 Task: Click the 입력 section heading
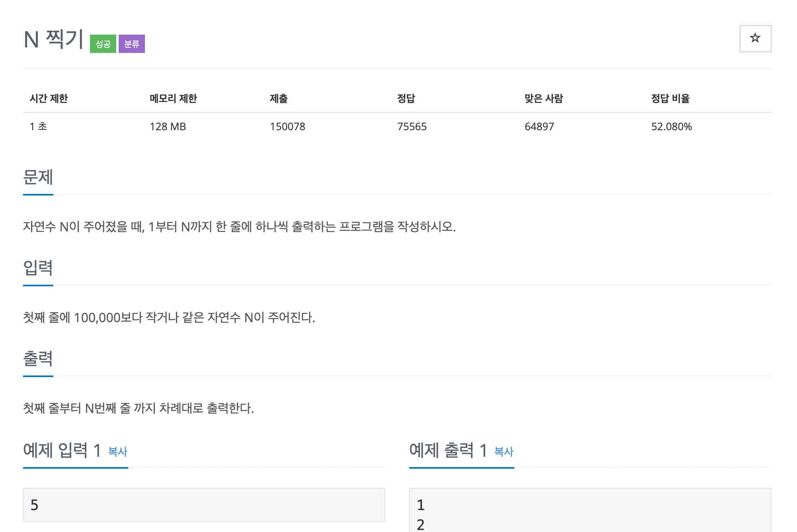[x=38, y=268]
